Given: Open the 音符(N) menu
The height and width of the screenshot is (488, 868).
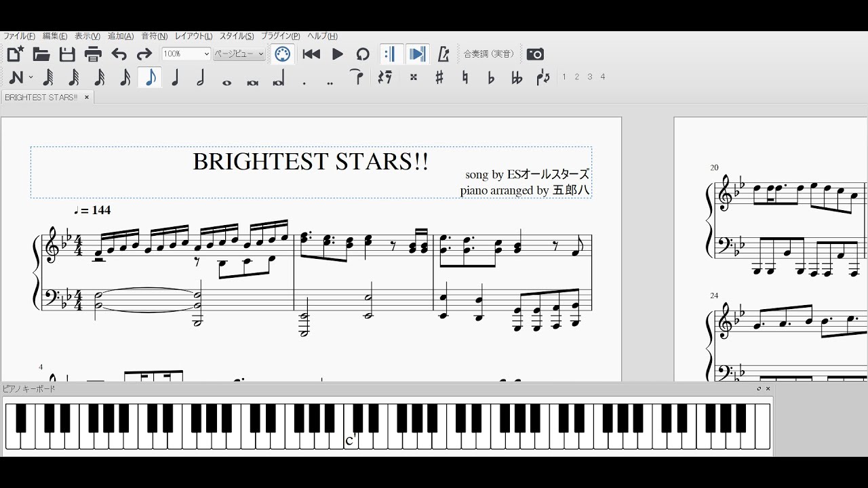Looking at the screenshot, I should click(154, 36).
